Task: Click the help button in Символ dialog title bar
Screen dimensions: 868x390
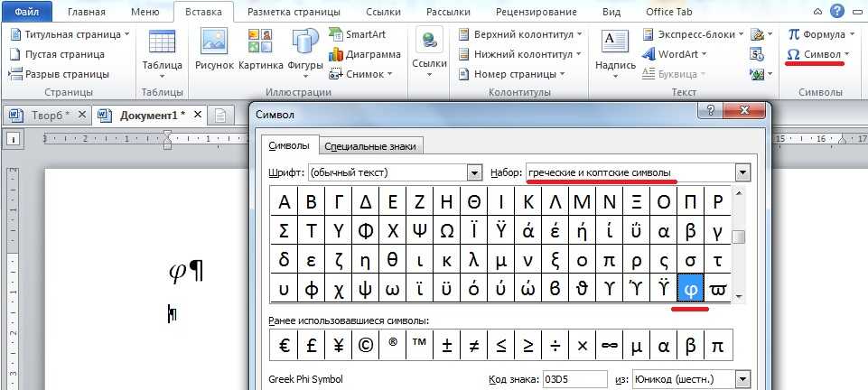Action: (711, 112)
